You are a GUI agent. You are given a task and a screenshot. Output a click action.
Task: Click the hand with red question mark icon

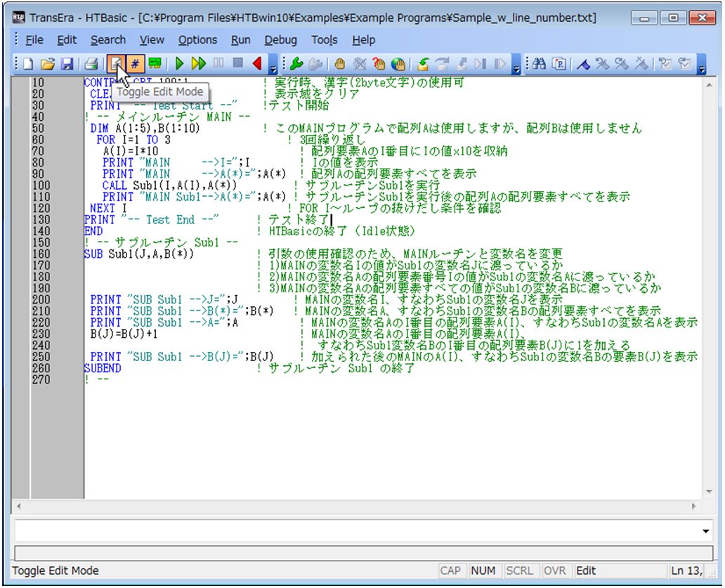pos(379,64)
